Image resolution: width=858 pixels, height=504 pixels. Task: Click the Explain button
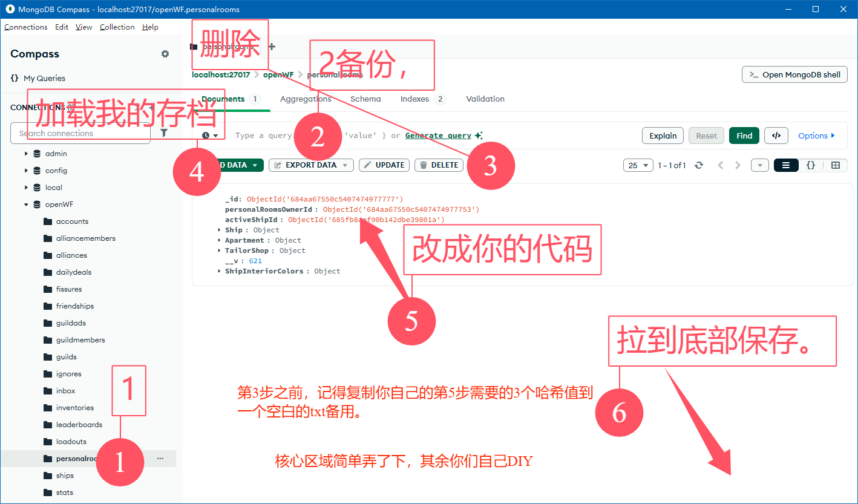663,136
